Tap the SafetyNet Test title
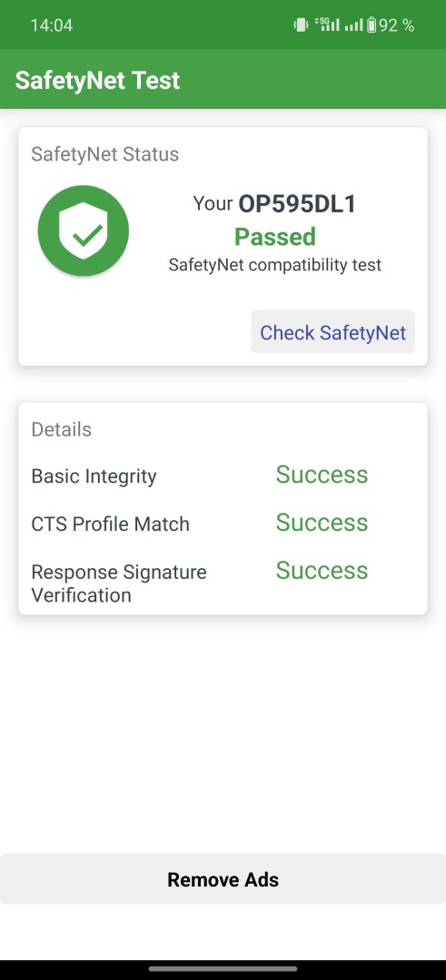Image resolution: width=446 pixels, height=980 pixels. pyautogui.click(x=97, y=80)
